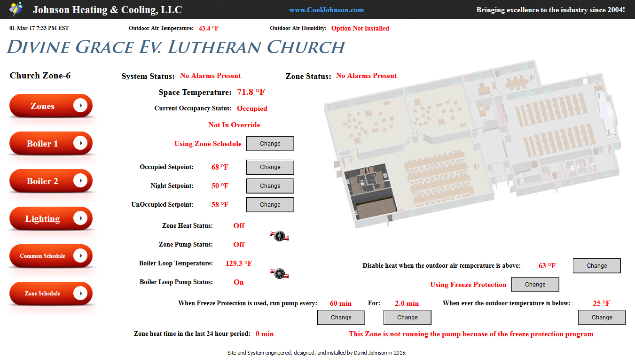Click the freeze protection pump status message
This screenshot has width=635, height=364.
tap(471, 334)
